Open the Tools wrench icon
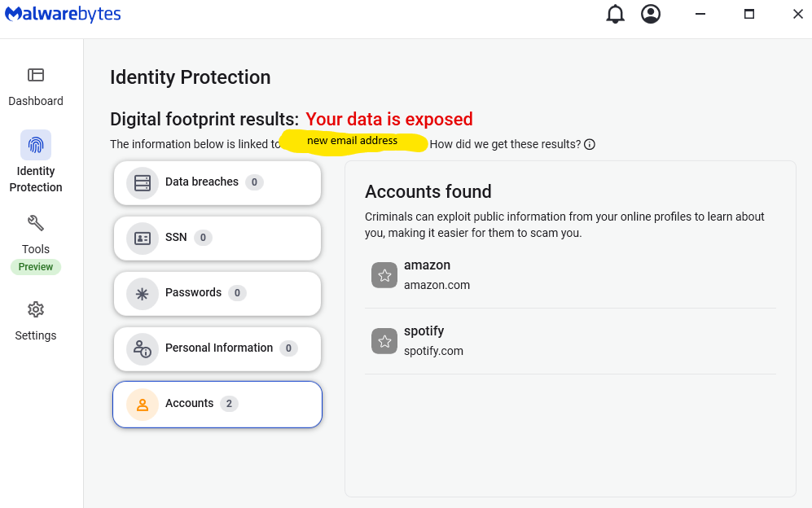 tap(36, 223)
